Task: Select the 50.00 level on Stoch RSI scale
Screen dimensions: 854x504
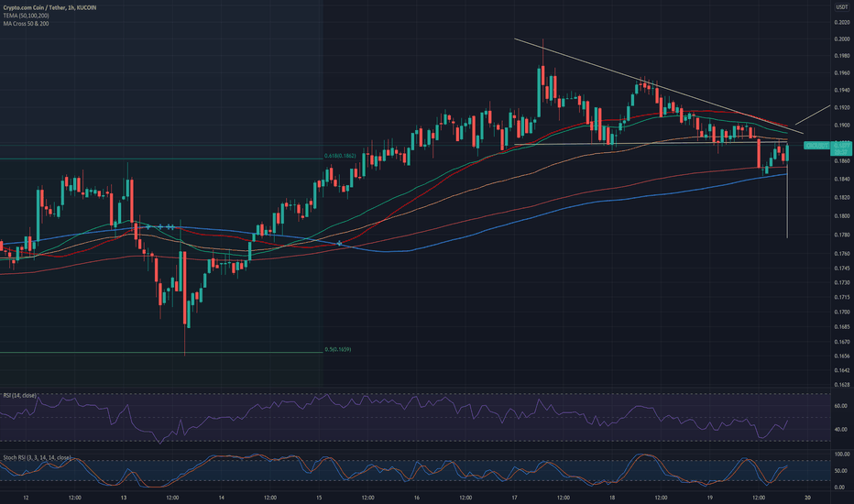Action: (x=841, y=471)
